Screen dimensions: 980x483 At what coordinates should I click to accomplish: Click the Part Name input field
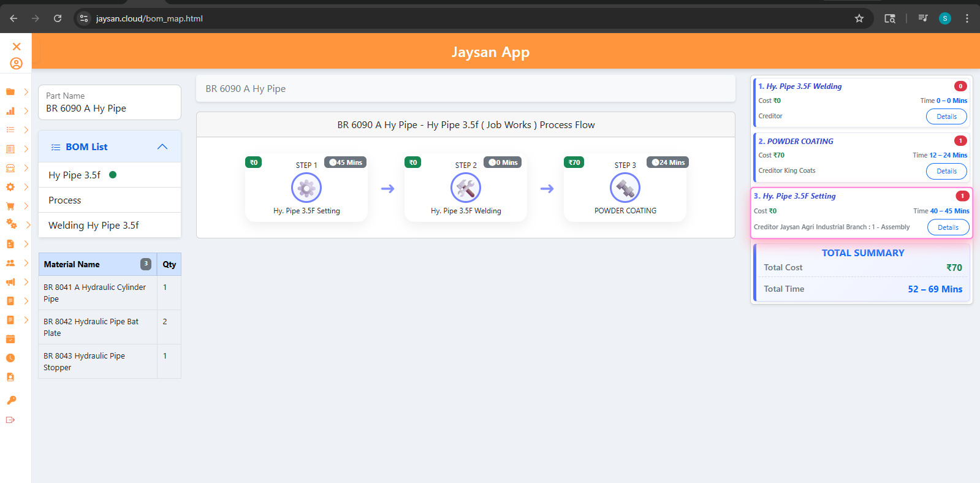110,108
